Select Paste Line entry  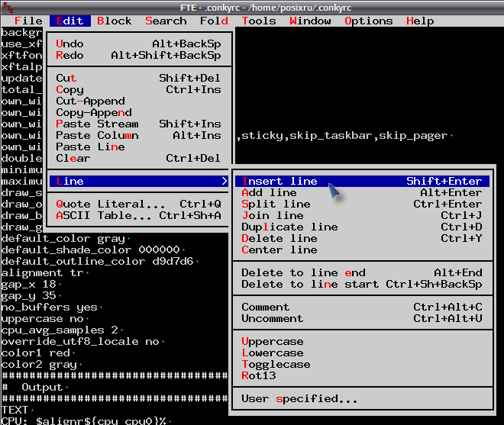[138, 146]
